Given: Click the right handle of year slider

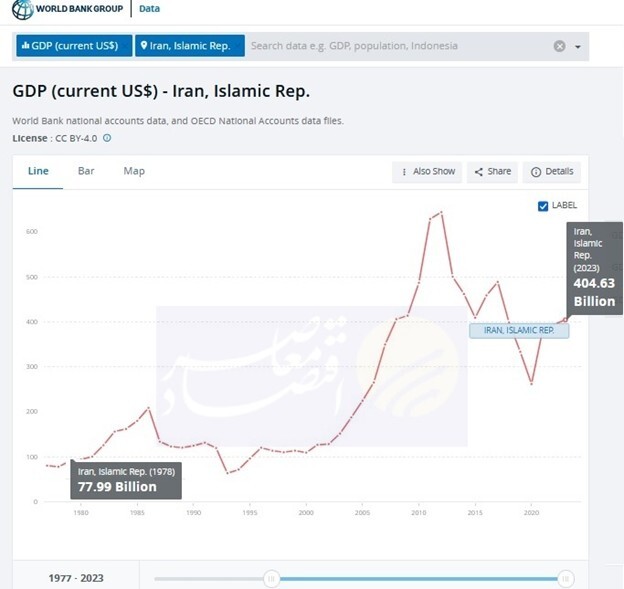Looking at the screenshot, I should 565,578.
